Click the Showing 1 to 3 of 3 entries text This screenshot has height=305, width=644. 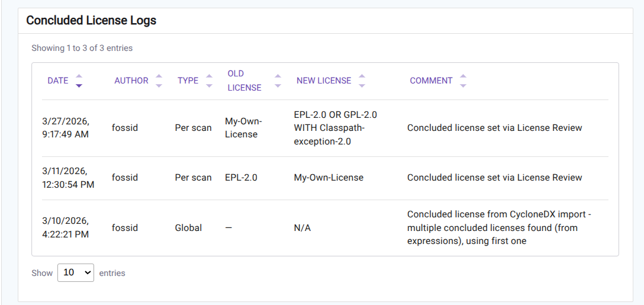click(82, 48)
